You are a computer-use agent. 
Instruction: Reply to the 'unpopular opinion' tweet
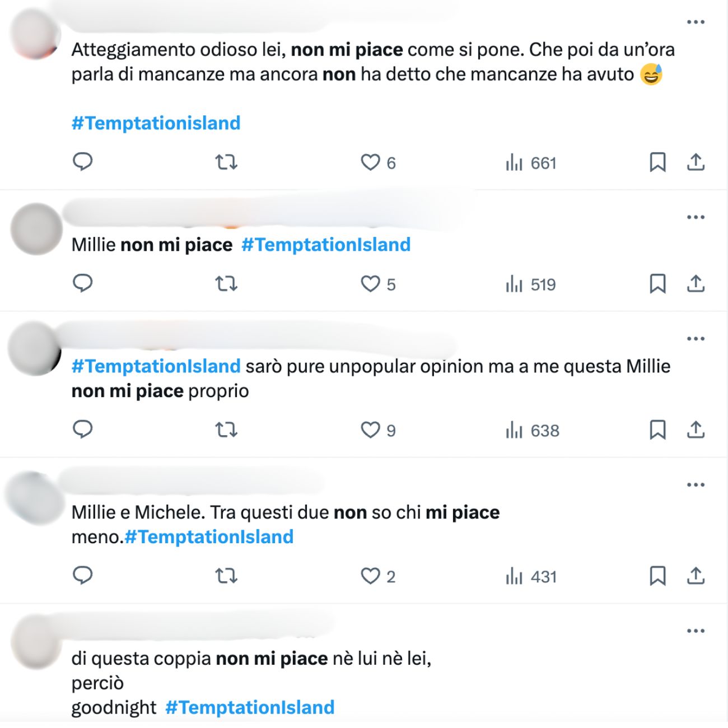pyautogui.click(x=83, y=430)
